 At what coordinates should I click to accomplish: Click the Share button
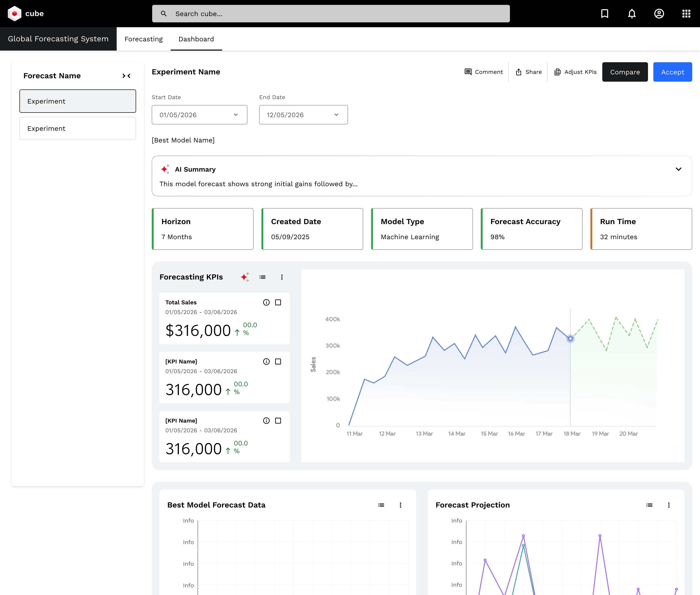528,72
